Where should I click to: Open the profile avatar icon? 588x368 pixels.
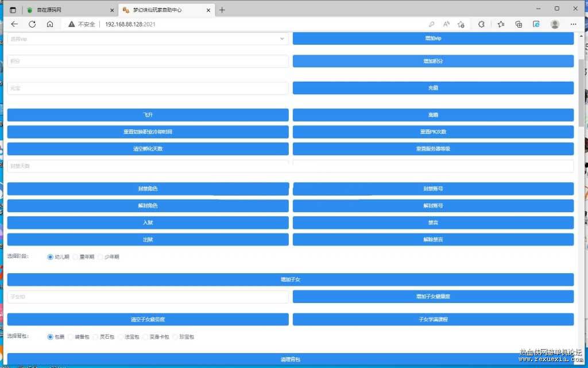[x=554, y=24]
